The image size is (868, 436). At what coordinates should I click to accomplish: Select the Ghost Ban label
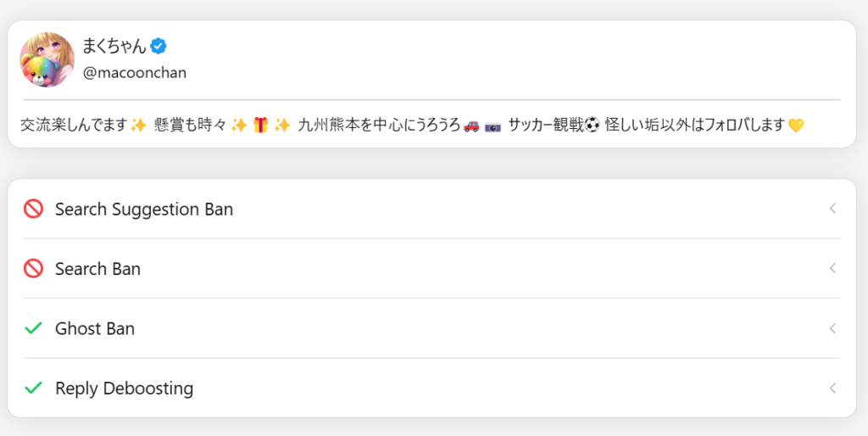(x=95, y=328)
